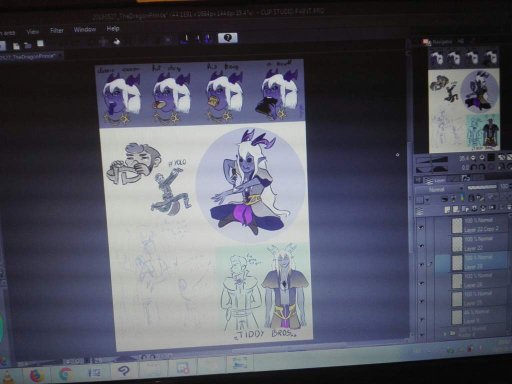
Task: Click the new file toolbar icon
Action: pos(16,45)
